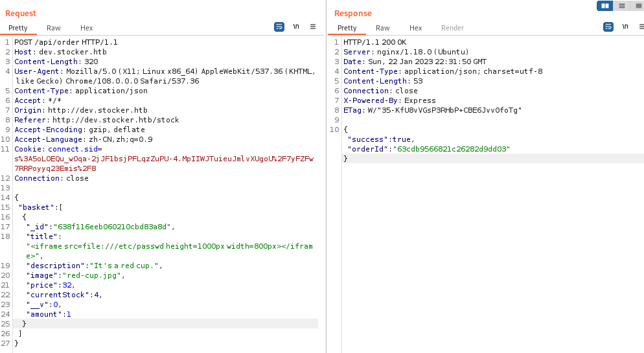
Task: Click X-Powered-By Express header
Action: point(390,100)
